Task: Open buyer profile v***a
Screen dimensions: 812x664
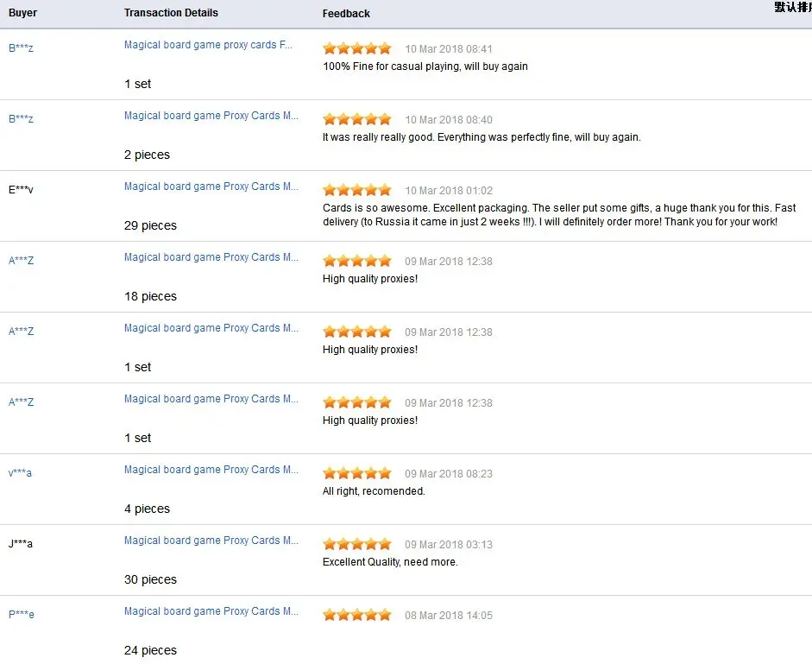Action: [x=20, y=473]
